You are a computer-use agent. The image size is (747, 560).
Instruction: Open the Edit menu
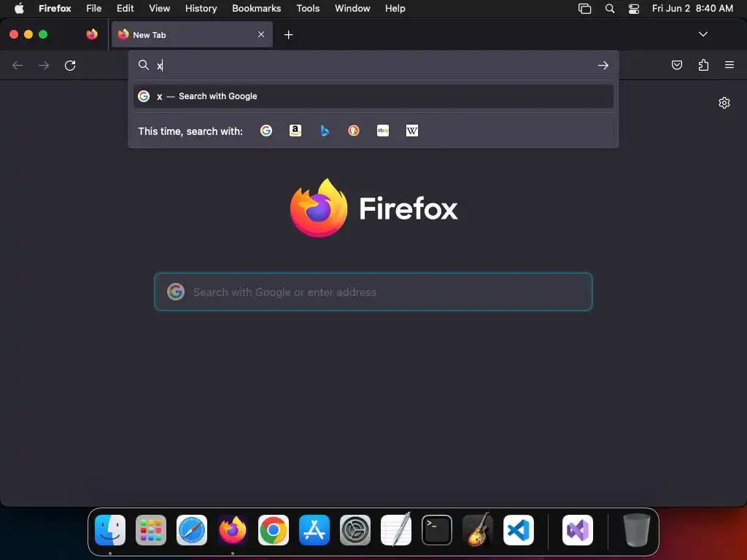pos(125,8)
